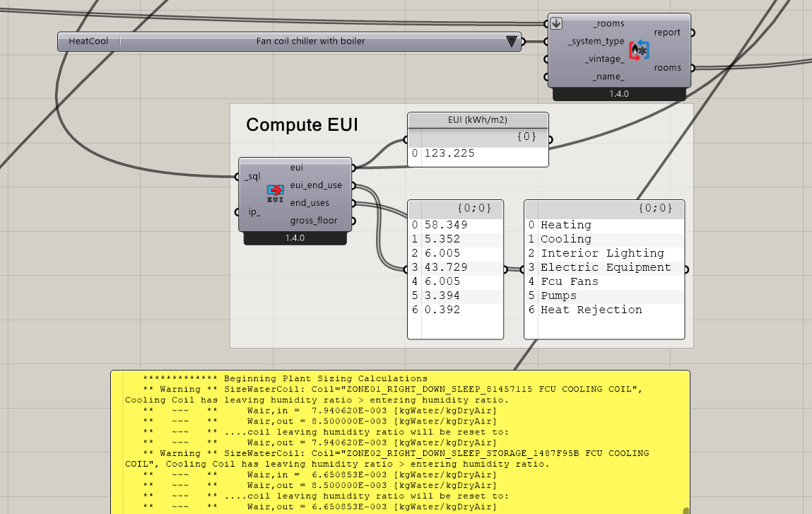Viewport: 812px width, 514px height.
Task: Click the ip_ input label
Action: [254, 212]
